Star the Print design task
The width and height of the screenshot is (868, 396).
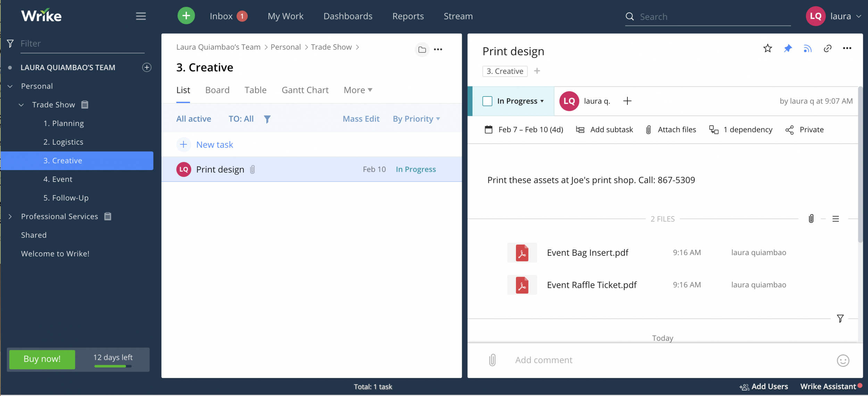[768, 48]
